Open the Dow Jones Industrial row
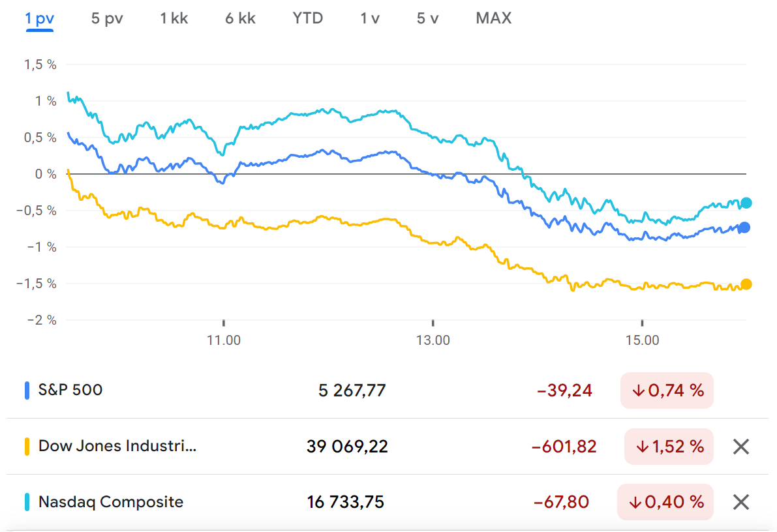The width and height of the screenshot is (777, 532). click(x=117, y=447)
